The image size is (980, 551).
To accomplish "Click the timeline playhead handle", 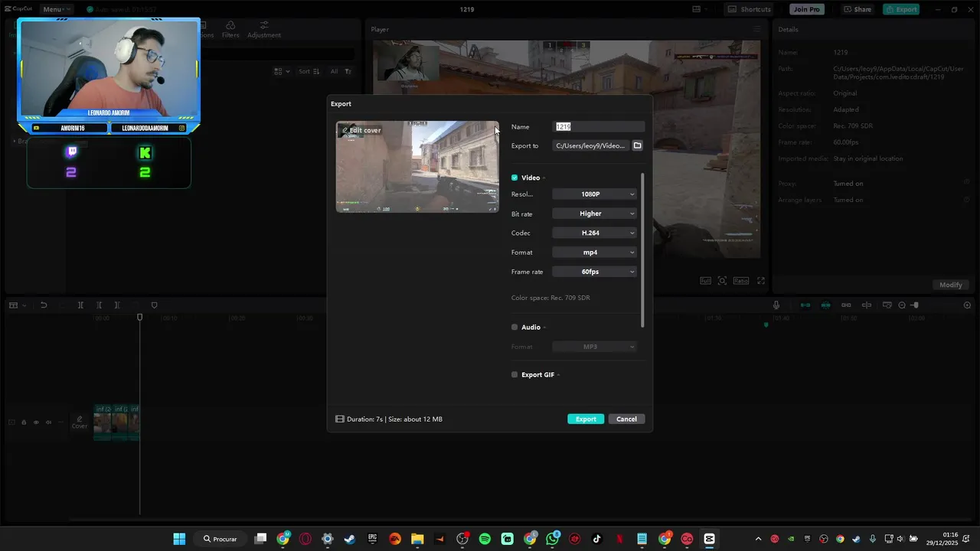I will (x=139, y=317).
